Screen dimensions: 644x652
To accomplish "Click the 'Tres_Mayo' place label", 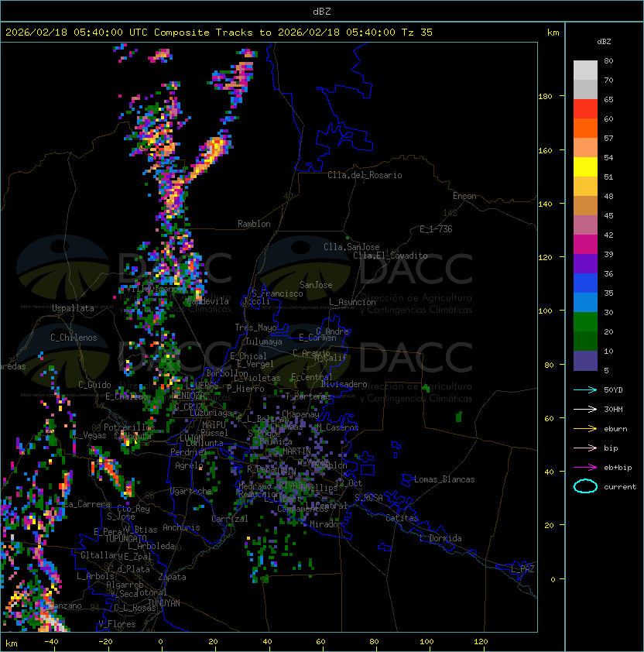I will coord(255,328).
